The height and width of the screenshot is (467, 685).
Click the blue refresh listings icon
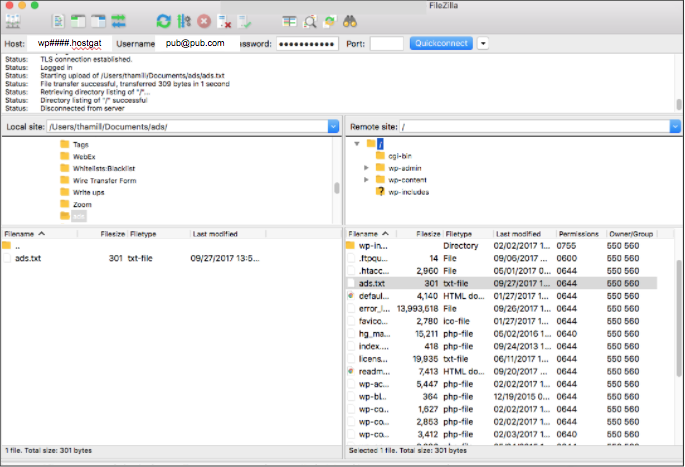tap(163, 20)
